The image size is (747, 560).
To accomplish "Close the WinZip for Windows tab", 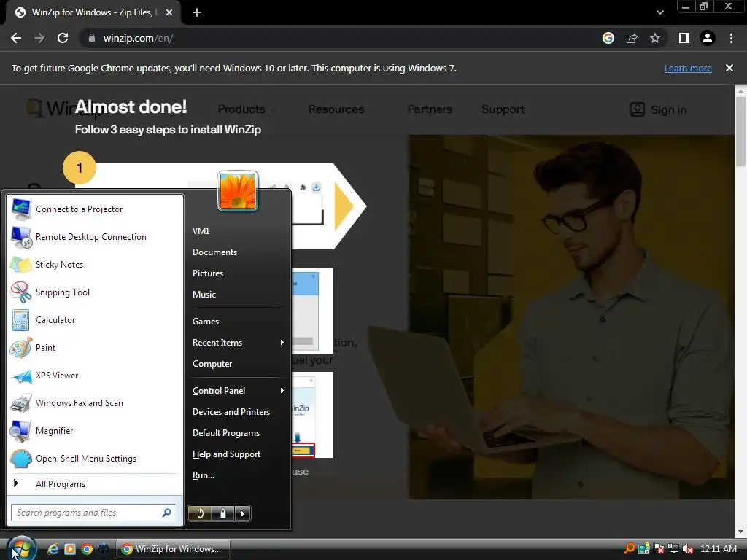I will point(169,12).
